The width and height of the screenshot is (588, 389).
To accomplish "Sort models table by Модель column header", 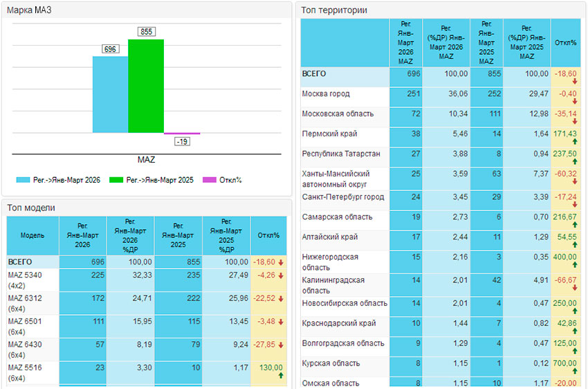I will [x=33, y=235].
